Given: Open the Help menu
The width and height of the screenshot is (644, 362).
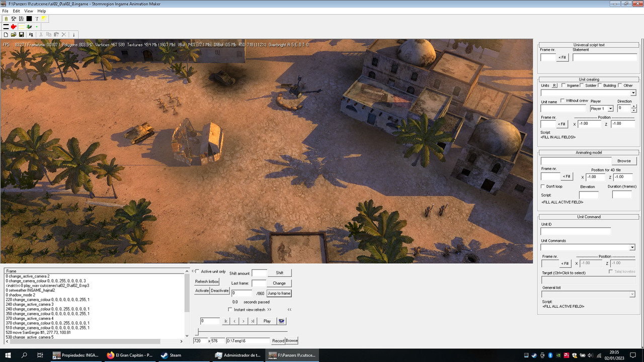Looking at the screenshot, I should 41,11.
